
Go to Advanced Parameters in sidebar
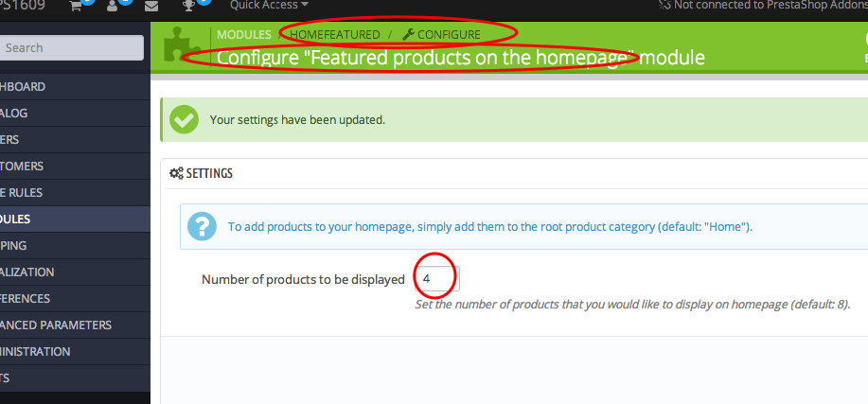(76, 325)
